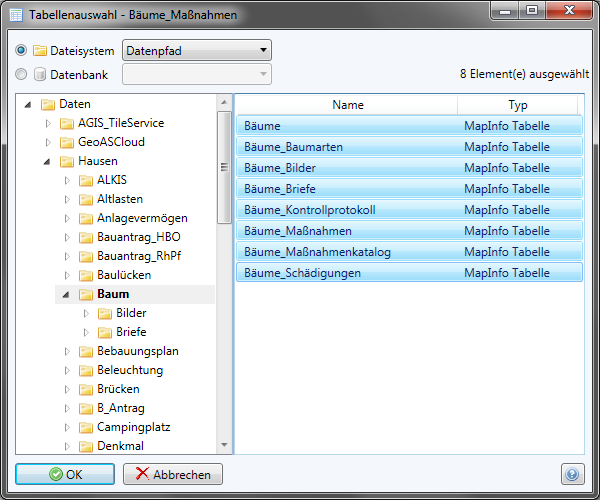The width and height of the screenshot is (600, 500).
Task: Select the Baulücken folder label
Action: coord(124,275)
